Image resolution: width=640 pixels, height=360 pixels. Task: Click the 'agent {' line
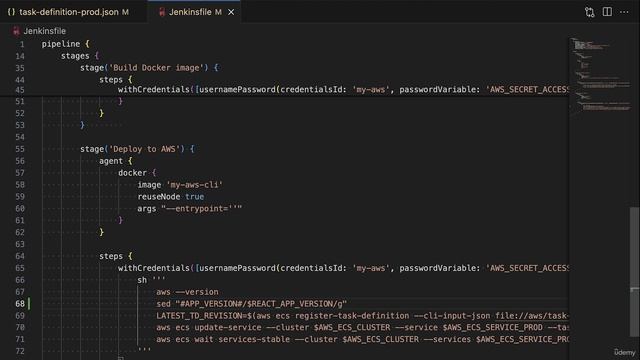coord(116,161)
